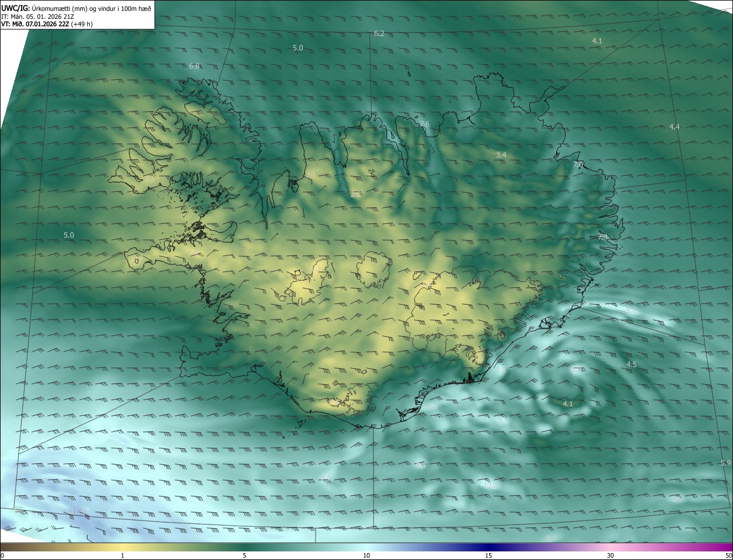The width and height of the screenshot is (733, 560).
Task: Select the initial time "IT: Mán. 05. 01. 2026 21Z"
Action: [37, 16]
